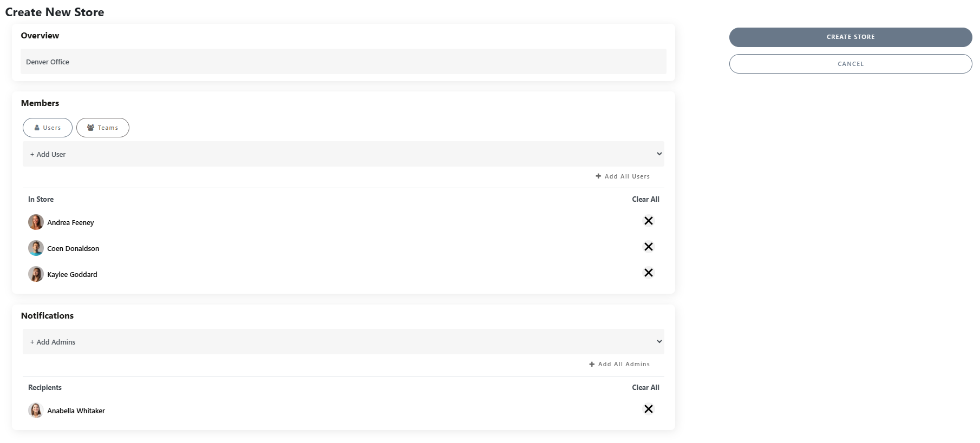Image resolution: width=980 pixels, height=443 pixels.
Task: Click the Add User dropdown chevron
Action: [659, 154]
